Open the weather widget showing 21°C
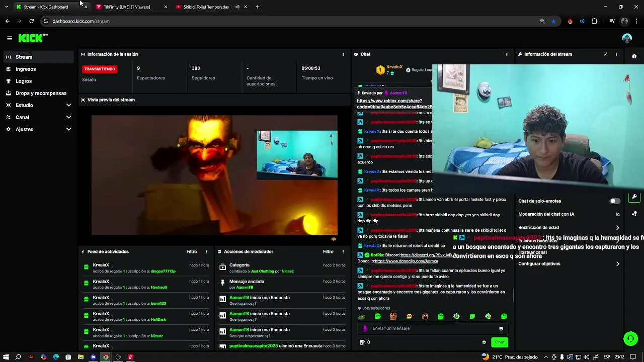This screenshot has height=362, width=644. tap(510, 357)
